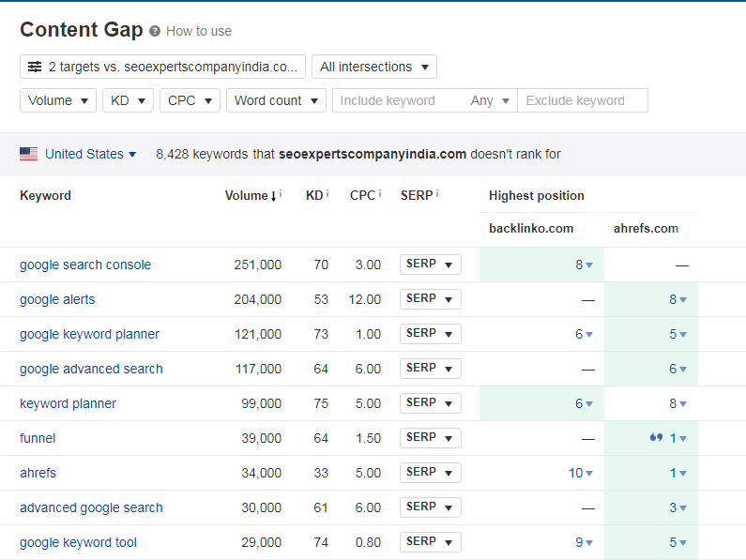Open the google search console keyword link
This screenshot has height=560, width=746.
tap(85, 265)
